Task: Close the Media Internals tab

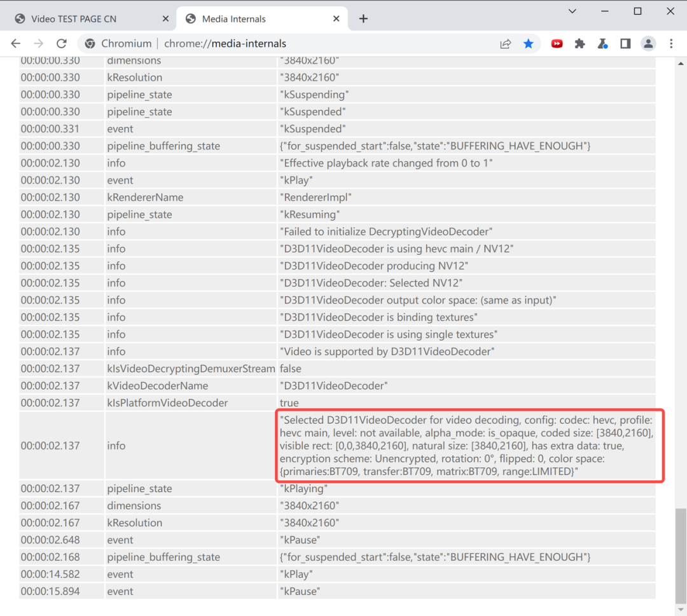Action: point(336,19)
